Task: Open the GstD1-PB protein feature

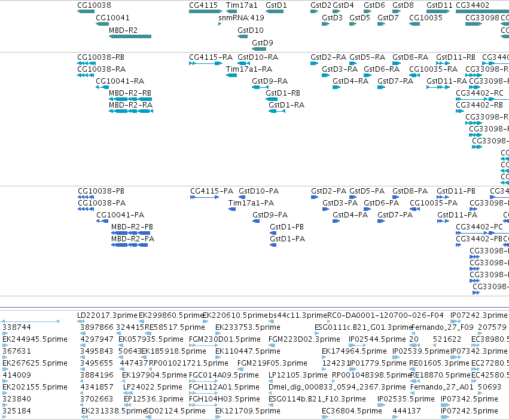Action: click(273, 233)
